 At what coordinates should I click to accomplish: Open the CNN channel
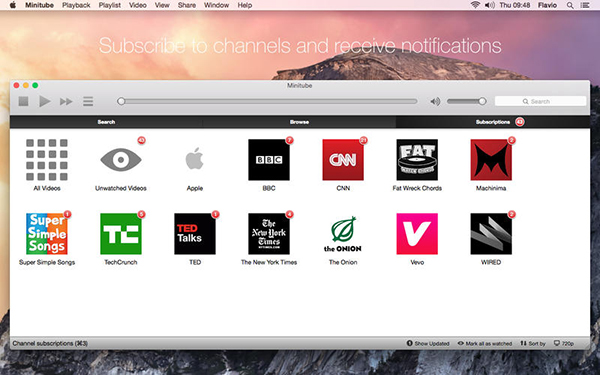pyautogui.click(x=343, y=160)
